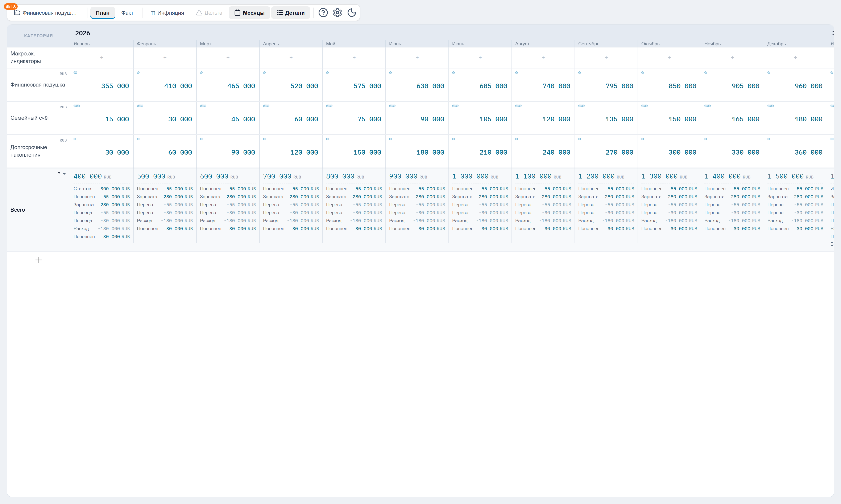
Task: Click operations marker in Финансовая подушка Январь cell
Action: 75,73
